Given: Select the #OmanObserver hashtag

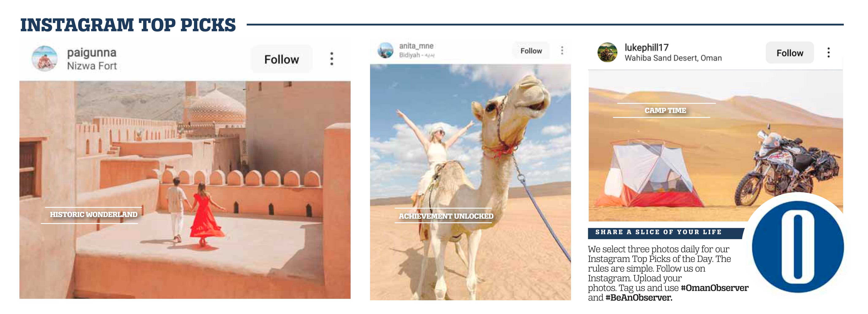Looking at the screenshot, I should [714, 288].
